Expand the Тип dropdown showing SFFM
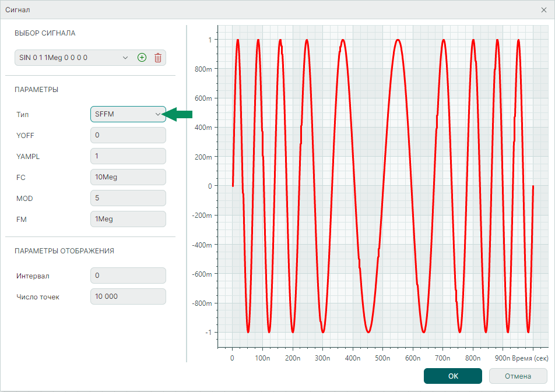 click(128, 114)
